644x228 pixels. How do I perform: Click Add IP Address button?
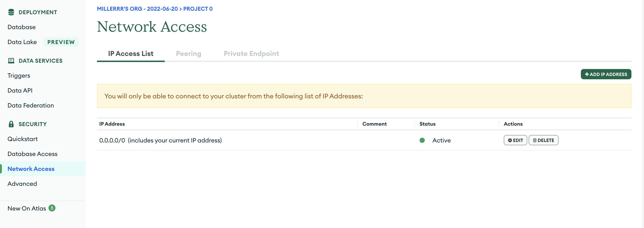(606, 74)
